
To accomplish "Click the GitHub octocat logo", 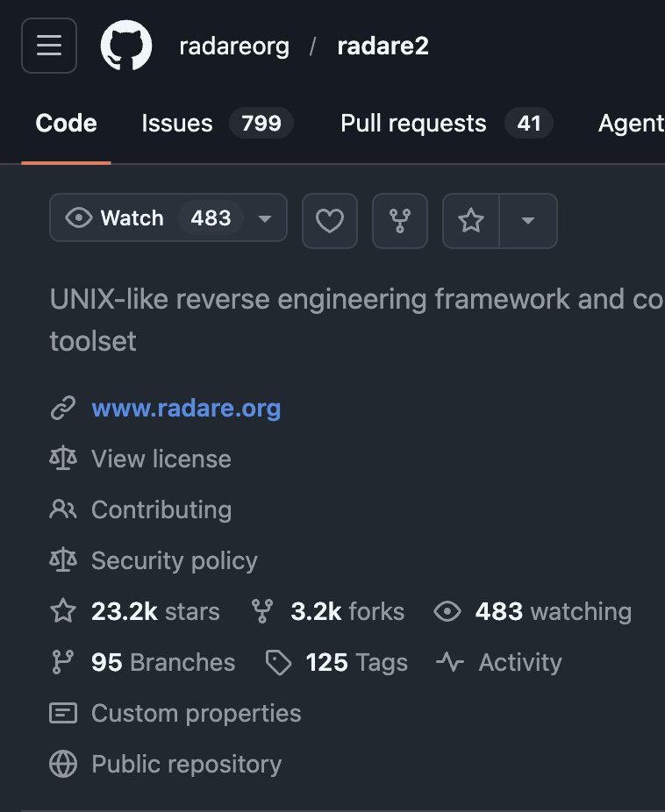I will click(126, 46).
